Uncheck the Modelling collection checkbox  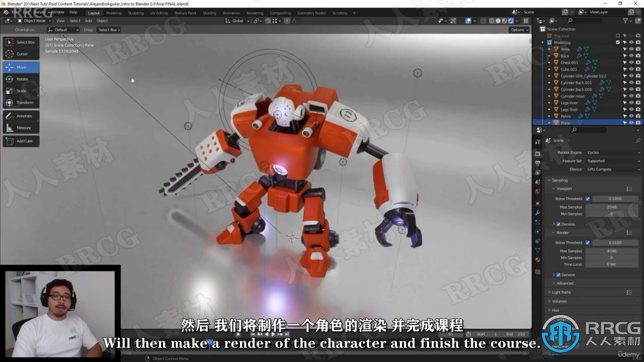(618, 42)
